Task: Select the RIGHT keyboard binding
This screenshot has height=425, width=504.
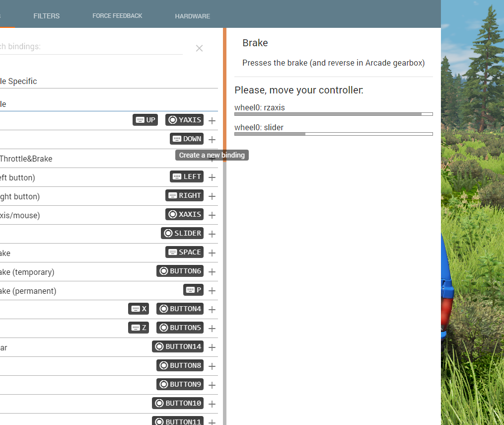Action: pyautogui.click(x=185, y=196)
